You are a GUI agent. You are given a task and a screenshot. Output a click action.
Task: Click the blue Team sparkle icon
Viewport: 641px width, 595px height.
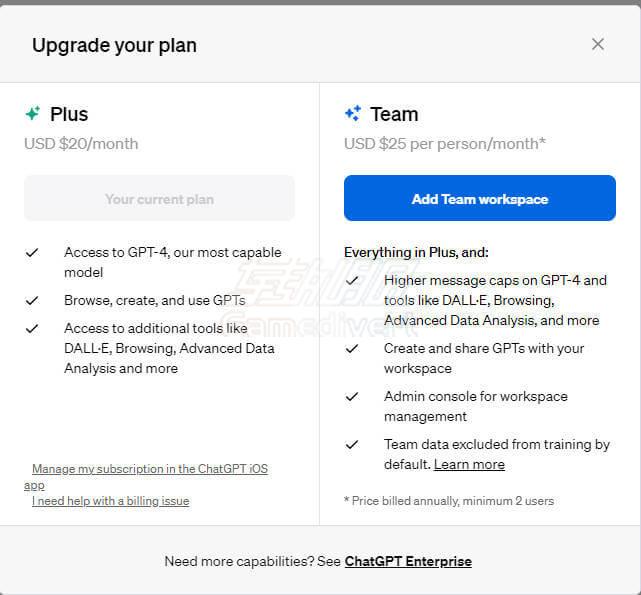point(353,114)
